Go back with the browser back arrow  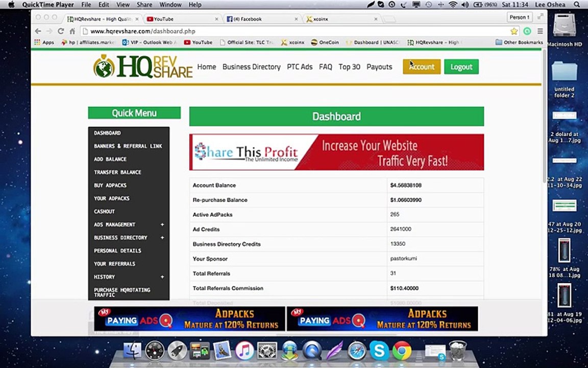pyautogui.click(x=38, y=31)
